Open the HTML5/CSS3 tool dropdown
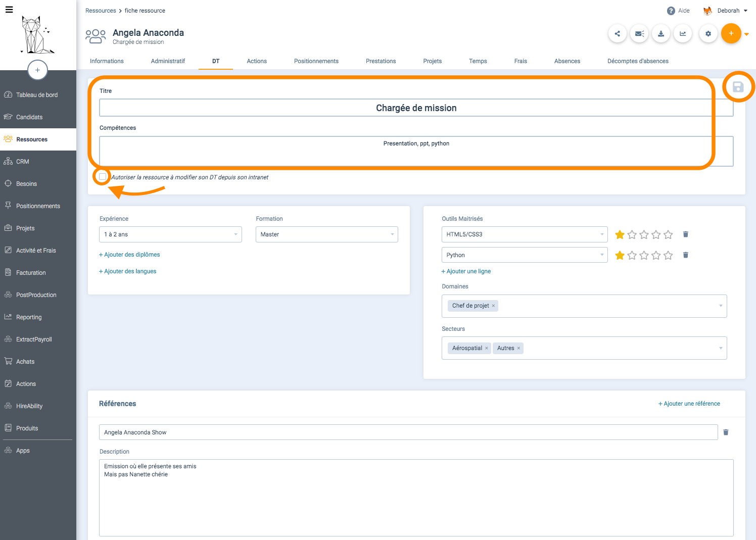756x540 pixels. click(x=525, y=234)
